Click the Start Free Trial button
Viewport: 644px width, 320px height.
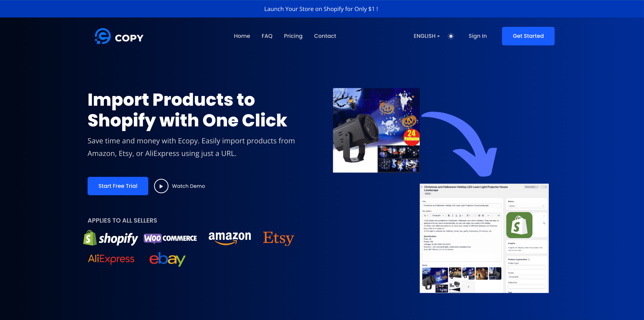(118, 186)
